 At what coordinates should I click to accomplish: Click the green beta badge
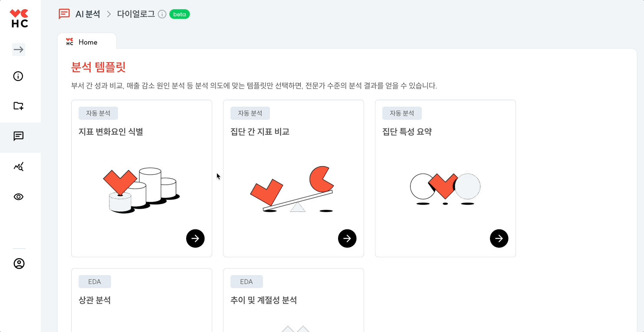tap(179, 14)
